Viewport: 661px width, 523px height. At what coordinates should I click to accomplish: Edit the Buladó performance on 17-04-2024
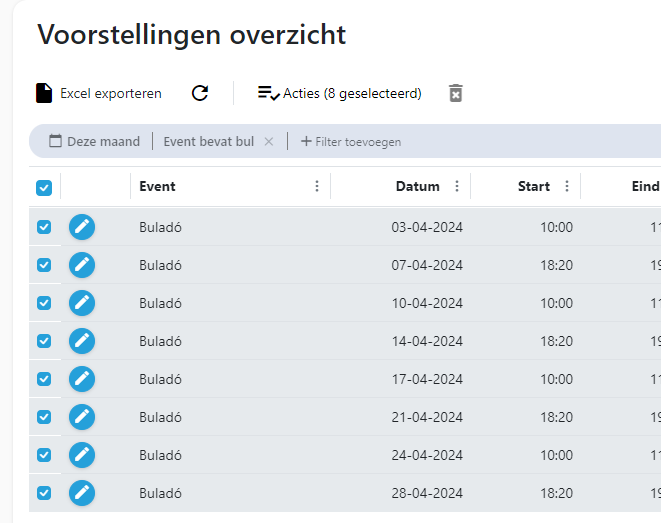(x=82, y=379)
